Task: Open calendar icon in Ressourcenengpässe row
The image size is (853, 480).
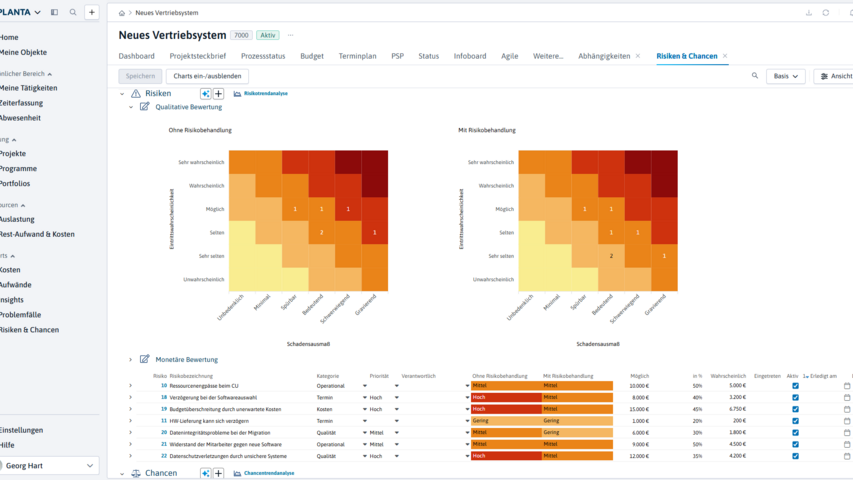Action: point(847,386)
